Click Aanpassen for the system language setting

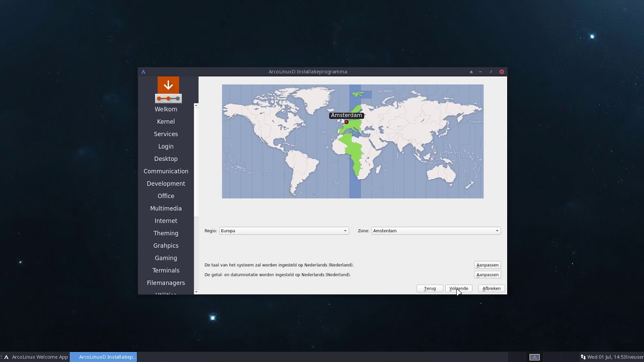tap(488, 265)
